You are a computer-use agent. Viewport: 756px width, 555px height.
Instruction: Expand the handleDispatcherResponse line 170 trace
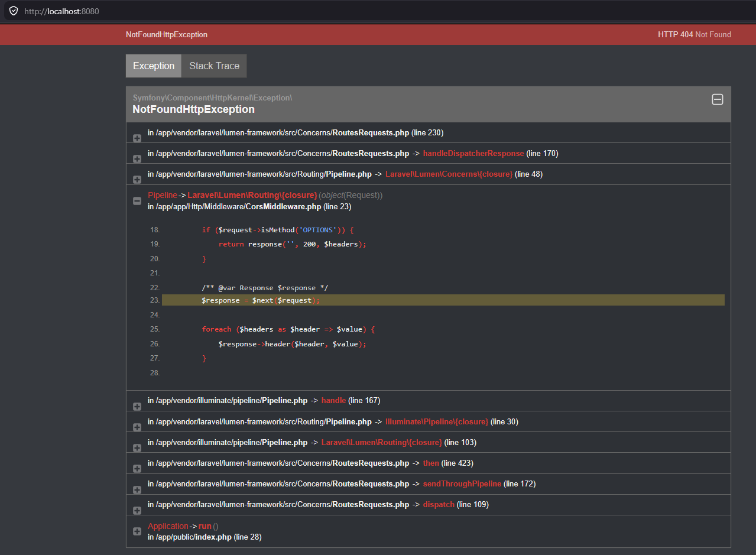click(137, 159)
